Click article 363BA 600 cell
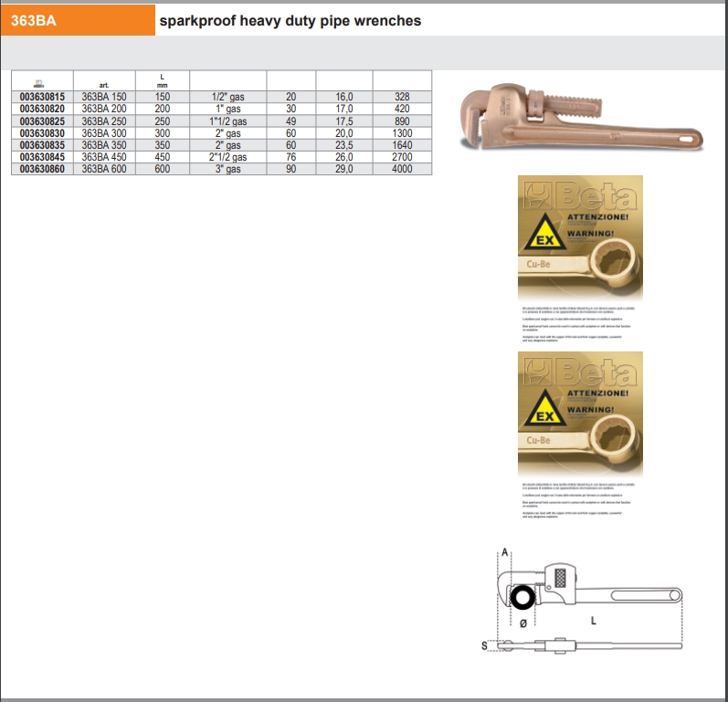The height and width of the screenshot is (702, 728). (104, 169)
